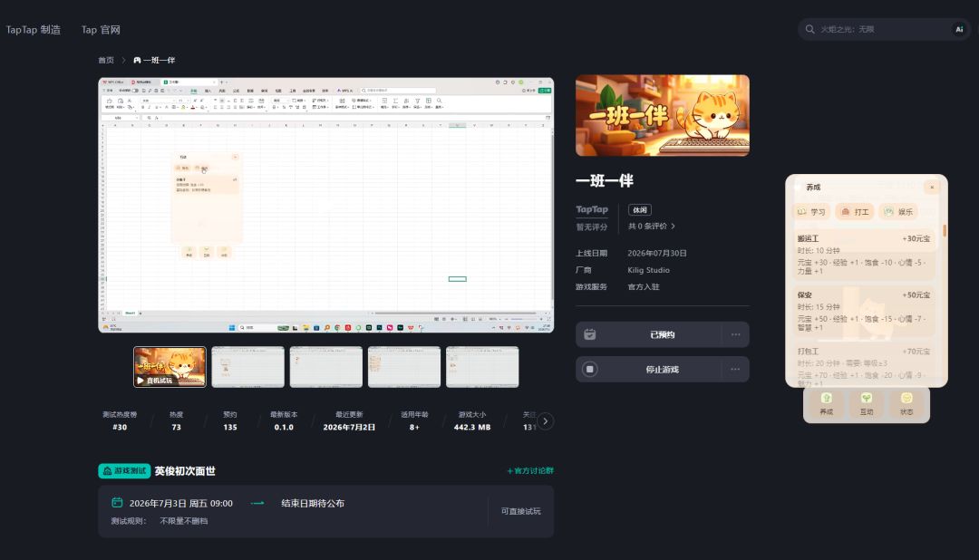Open developer Kilig Studio link

pos(648,270)
